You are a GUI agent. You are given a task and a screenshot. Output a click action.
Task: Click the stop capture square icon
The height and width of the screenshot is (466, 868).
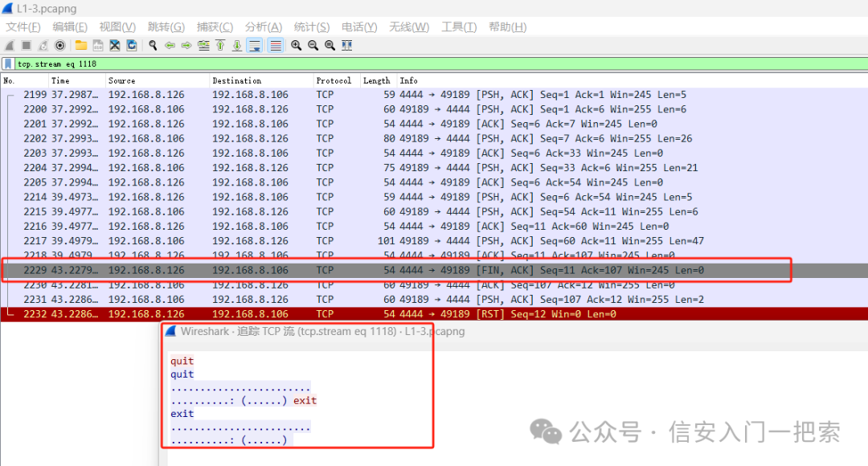pyautogui.click(x=26, y=45)
